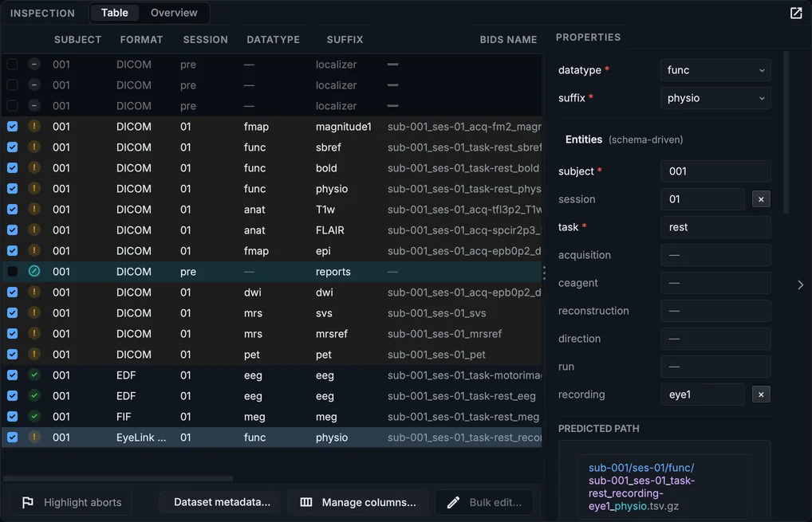Click the green check status icon on the FIF row

click(34, 416)
